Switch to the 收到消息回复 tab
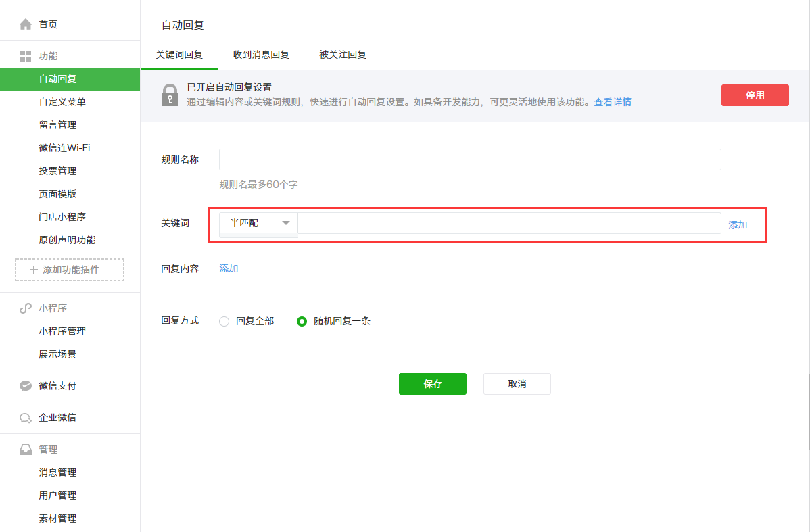The image size is (810, 532). click(261, 55)
